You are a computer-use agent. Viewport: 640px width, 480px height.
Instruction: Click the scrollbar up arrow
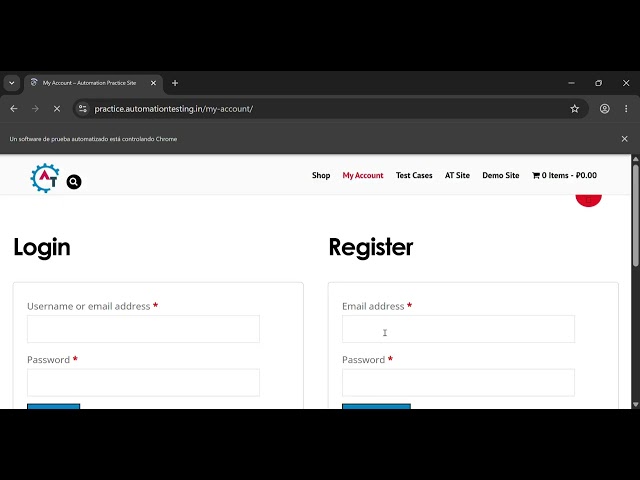(636, 158)
